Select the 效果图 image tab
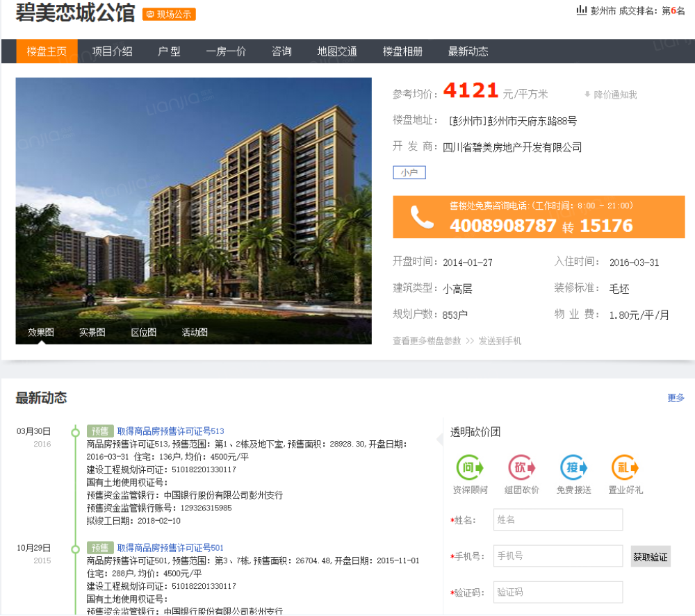Viewport: 695px width, 616px height. [x=41, y=332]
